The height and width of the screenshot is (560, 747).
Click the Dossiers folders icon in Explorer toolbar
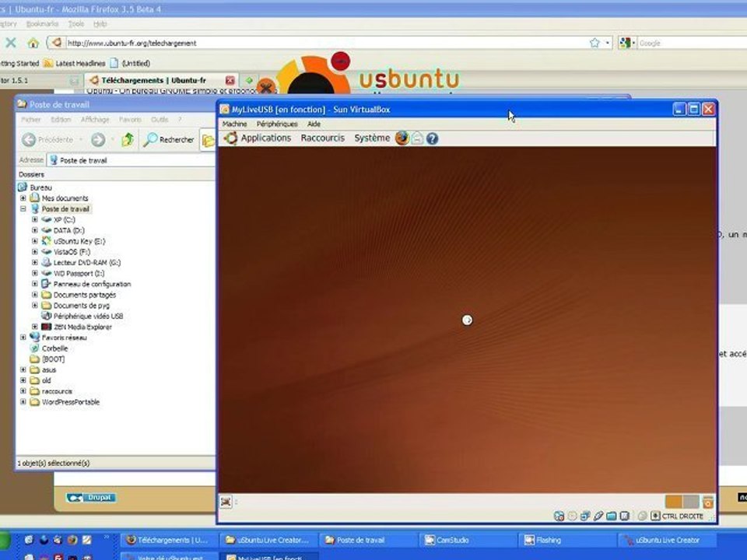click(209, 140)
